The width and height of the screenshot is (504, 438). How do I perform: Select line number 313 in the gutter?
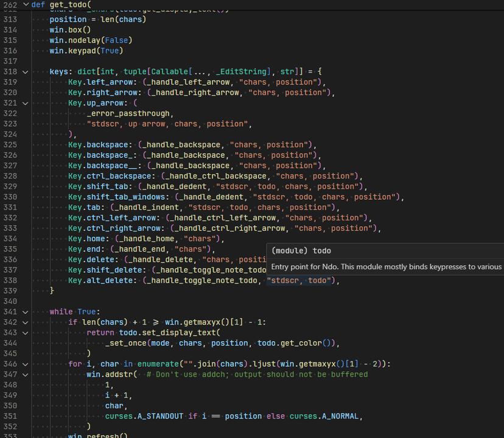[10, 19]
